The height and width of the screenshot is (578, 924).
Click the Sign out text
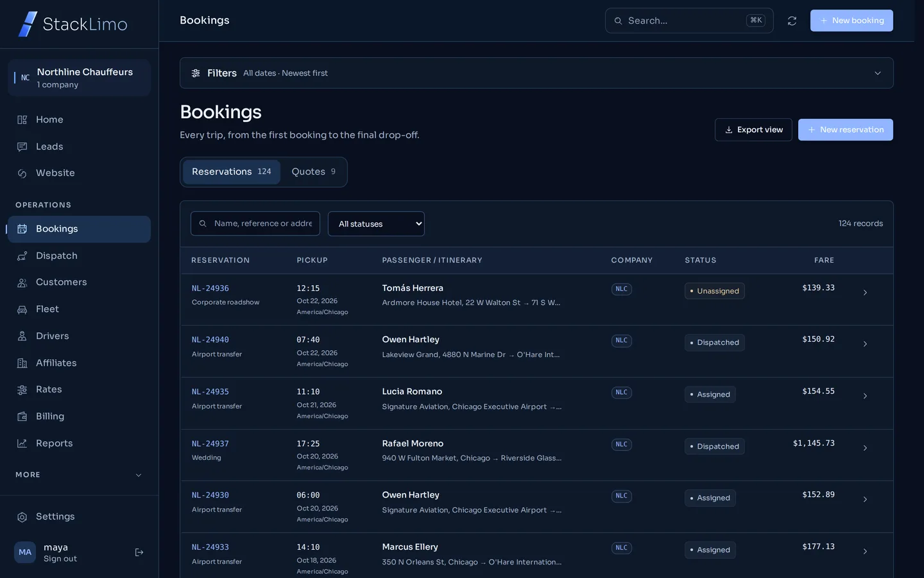pos(60,559)
